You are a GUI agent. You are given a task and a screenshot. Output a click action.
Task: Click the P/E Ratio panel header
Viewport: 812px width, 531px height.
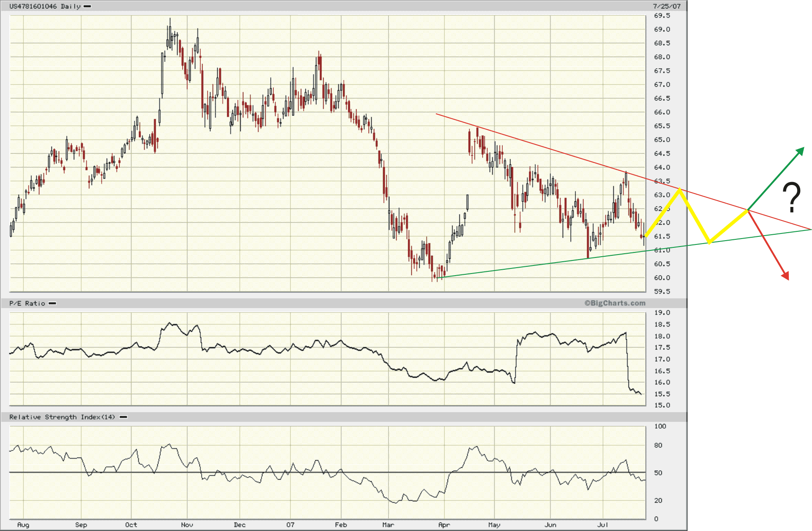pyautogui.click(x=27, y=303)
